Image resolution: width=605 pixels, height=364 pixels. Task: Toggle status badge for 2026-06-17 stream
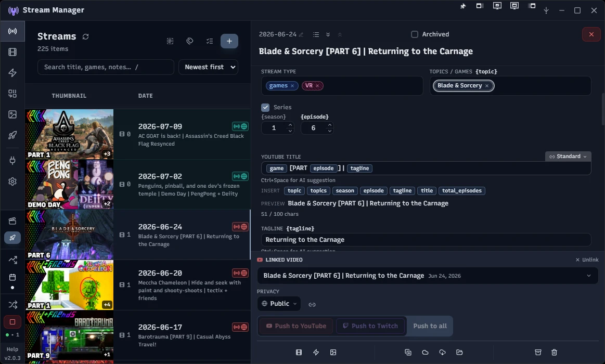tap(240, 327)
